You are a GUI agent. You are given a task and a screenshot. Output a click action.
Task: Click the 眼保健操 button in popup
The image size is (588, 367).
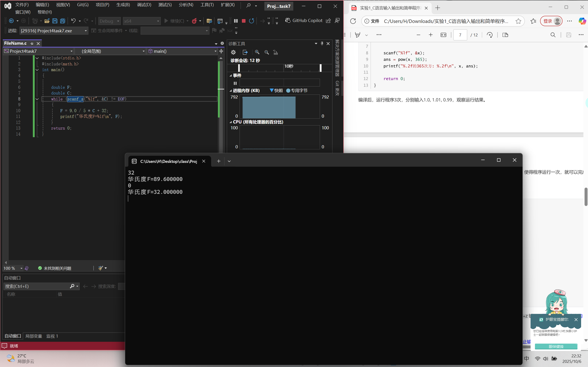[x=556, y=346]
